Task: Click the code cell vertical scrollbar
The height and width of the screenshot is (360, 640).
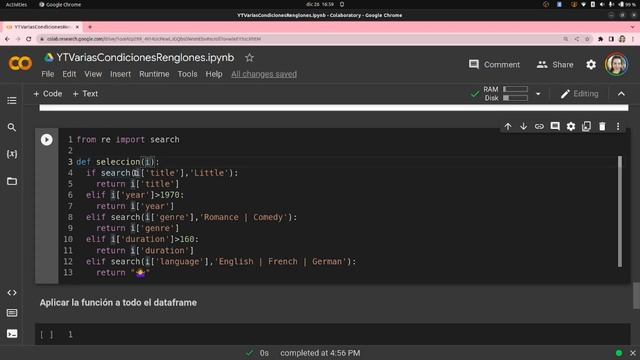Action: pos(620,211)
